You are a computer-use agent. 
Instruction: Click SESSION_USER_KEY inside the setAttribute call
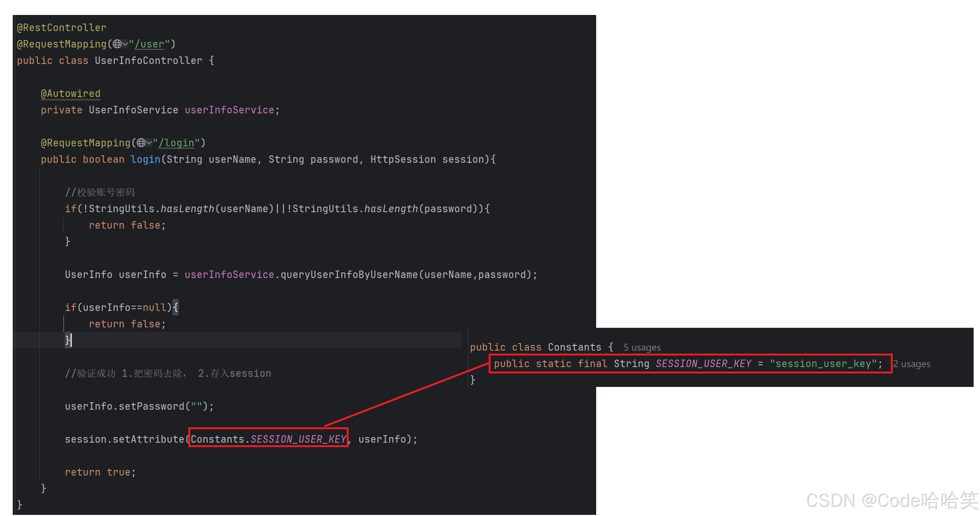click(x=298, y=439)
